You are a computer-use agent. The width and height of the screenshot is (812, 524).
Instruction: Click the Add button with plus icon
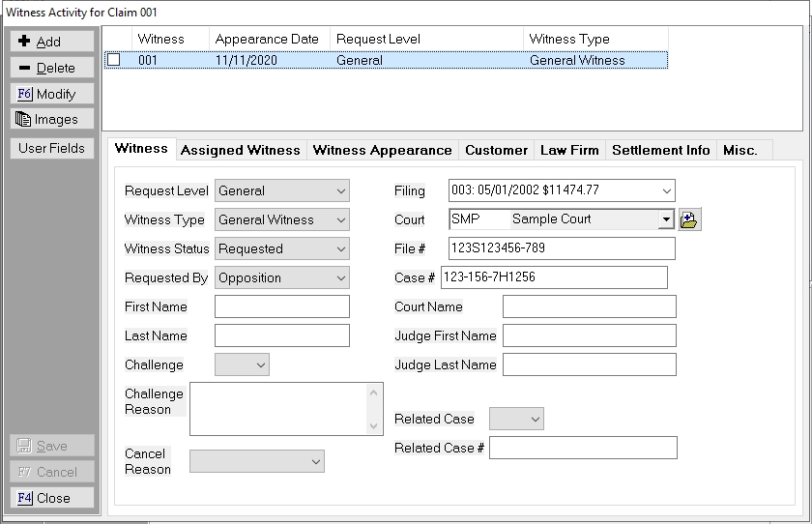52,42
